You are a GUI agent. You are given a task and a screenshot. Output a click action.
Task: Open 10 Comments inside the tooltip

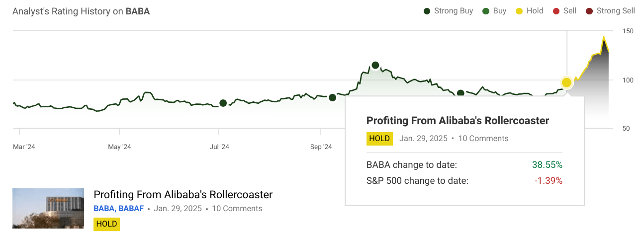483,139
